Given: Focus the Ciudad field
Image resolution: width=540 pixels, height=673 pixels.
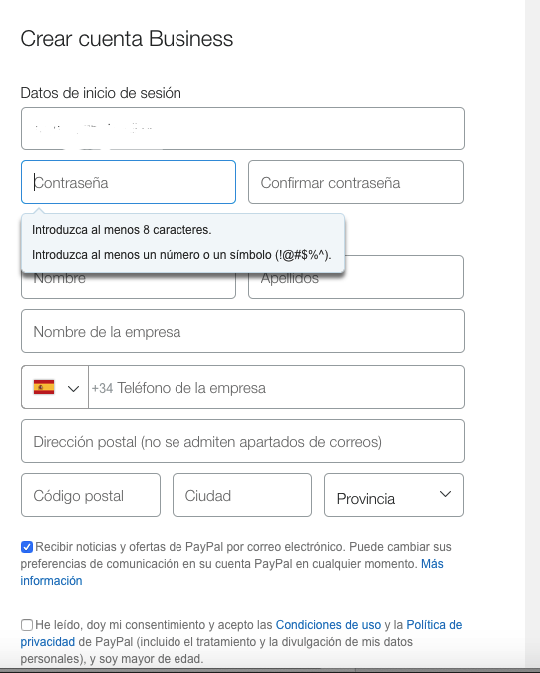Looking at the screenshot, I should click(243, 495).
